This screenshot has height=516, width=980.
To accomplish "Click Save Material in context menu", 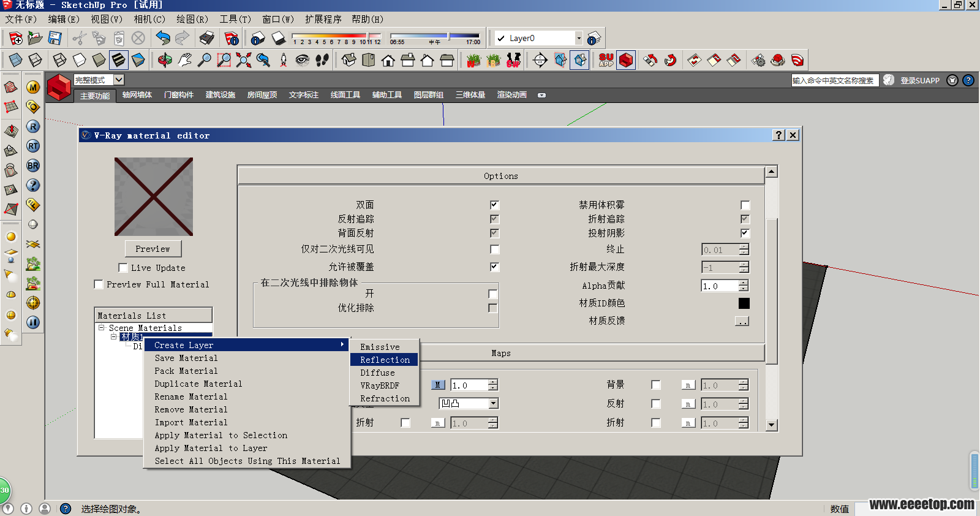I will point(186,358).
